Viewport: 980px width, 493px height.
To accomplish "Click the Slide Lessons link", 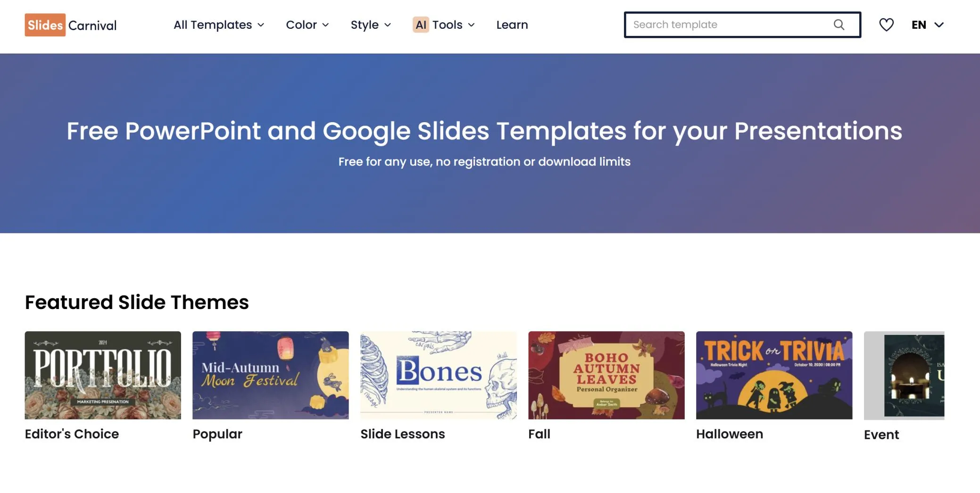I will click(x=402, y=434).
